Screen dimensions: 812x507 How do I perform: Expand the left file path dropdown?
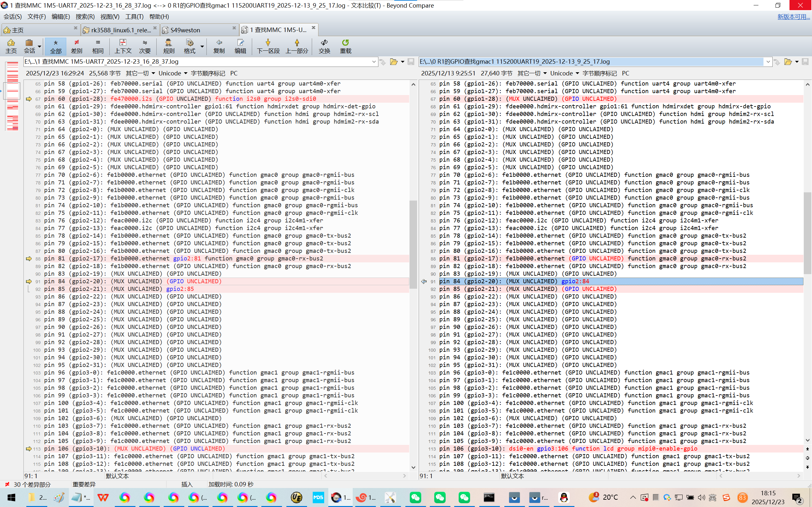tap(373, 62)
